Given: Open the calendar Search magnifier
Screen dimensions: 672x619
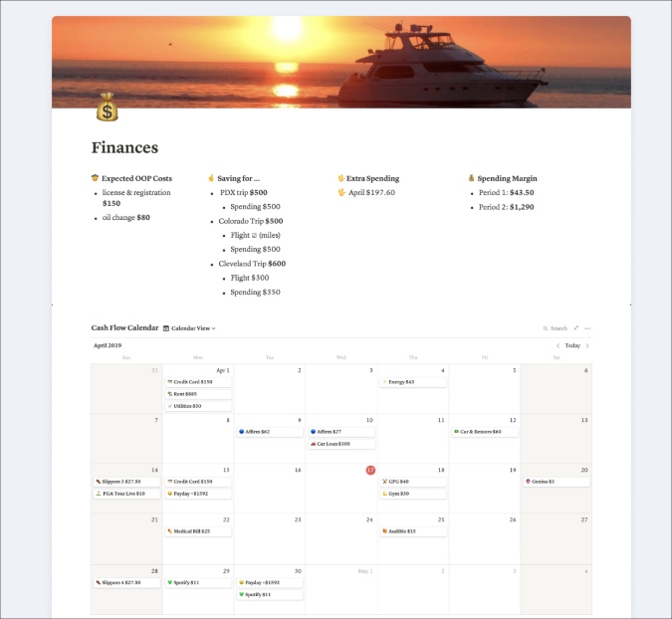Looking at the screenshot, I should pyautogui.click(x=546, y=328).
